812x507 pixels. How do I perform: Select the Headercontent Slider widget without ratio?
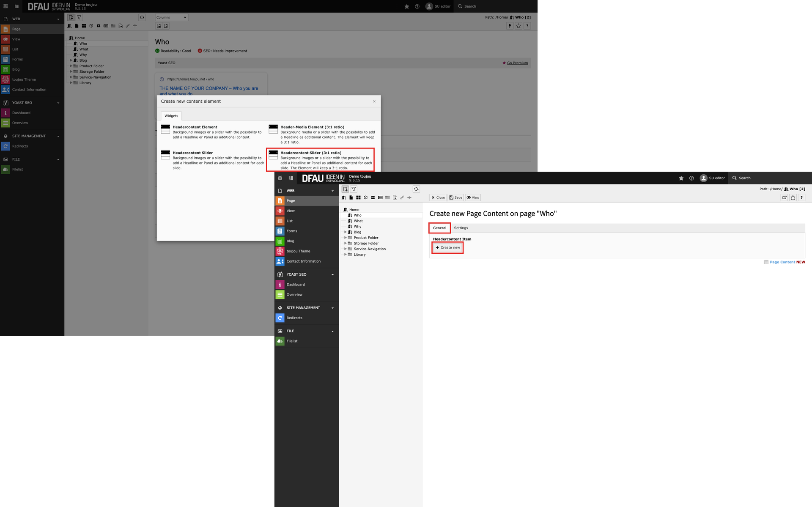(x=192, y=153)
